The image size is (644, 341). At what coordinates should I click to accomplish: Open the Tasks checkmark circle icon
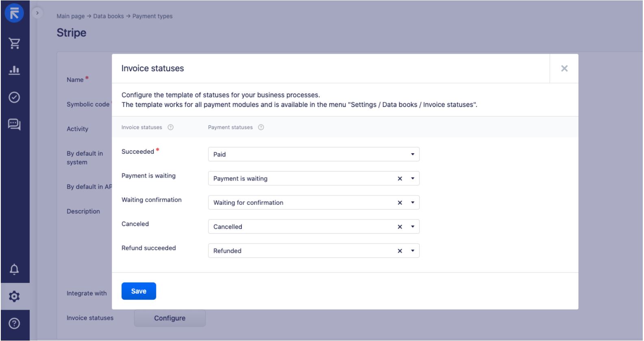[x=14, y=97]
